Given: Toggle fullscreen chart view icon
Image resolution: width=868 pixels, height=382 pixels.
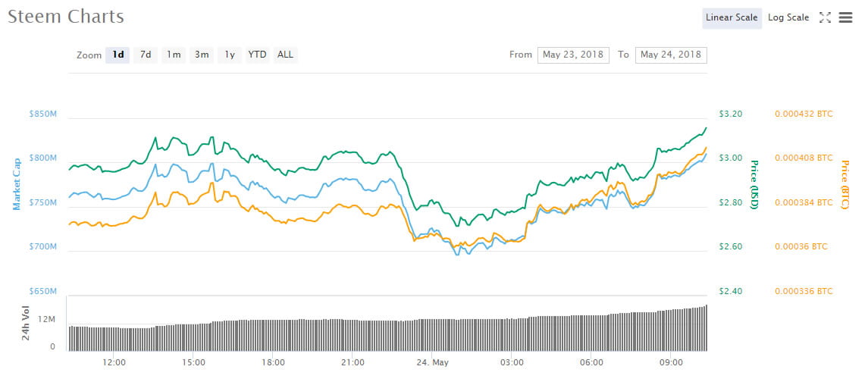Looking at the screenshot, I should tap(825, 17).
